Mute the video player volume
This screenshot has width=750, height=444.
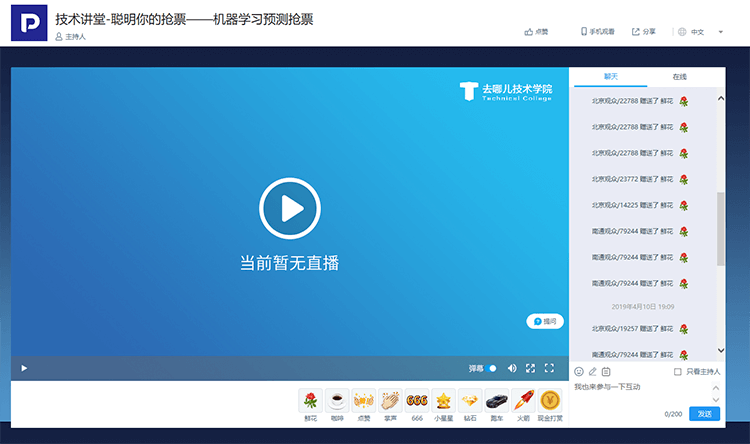point(512,368)
